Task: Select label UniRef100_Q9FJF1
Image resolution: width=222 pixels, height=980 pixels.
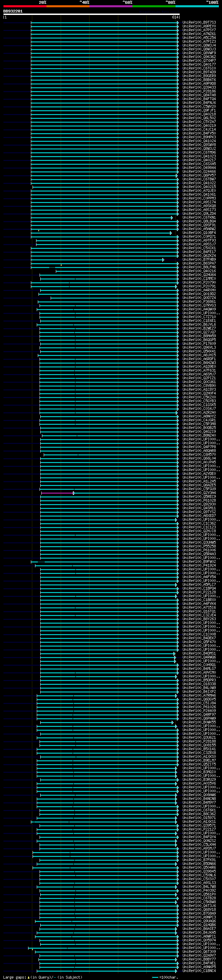Action: coord(199,110)
